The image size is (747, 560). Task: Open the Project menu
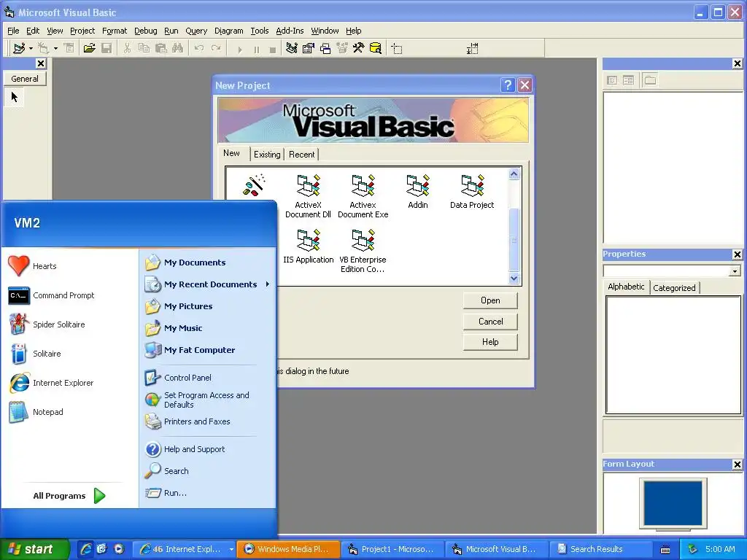[82, 31]
